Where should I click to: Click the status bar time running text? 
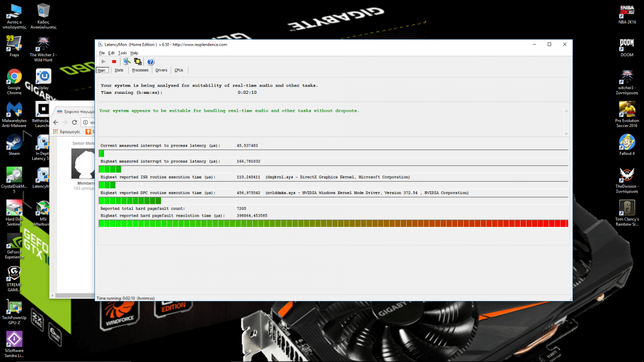point(125,298)
